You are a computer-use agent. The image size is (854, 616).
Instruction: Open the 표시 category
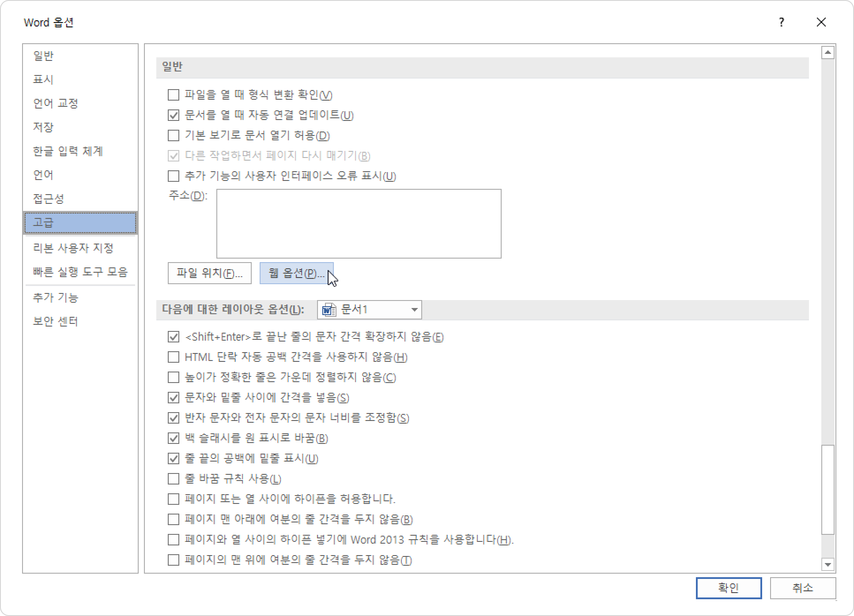80,79
